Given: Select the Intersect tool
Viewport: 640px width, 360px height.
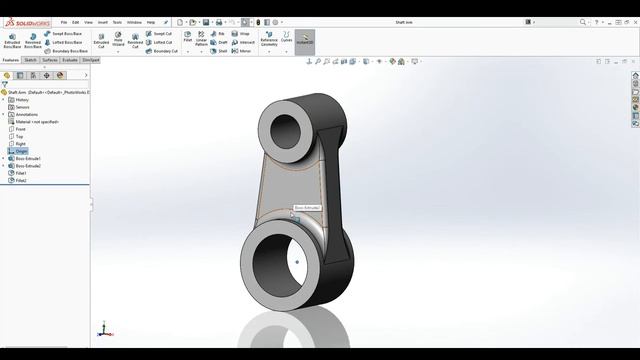Looking at the screenshot, I should coord(243,42).
